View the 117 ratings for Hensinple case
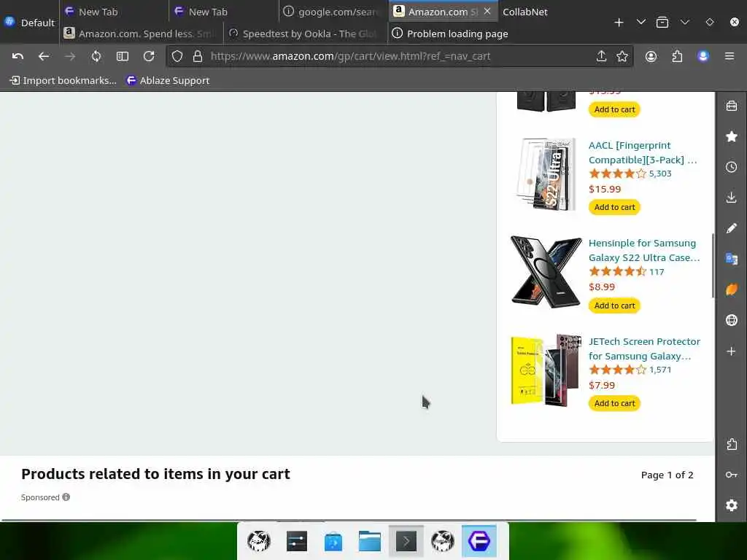Viewport: 747px width, 560px height. [657, 272]
